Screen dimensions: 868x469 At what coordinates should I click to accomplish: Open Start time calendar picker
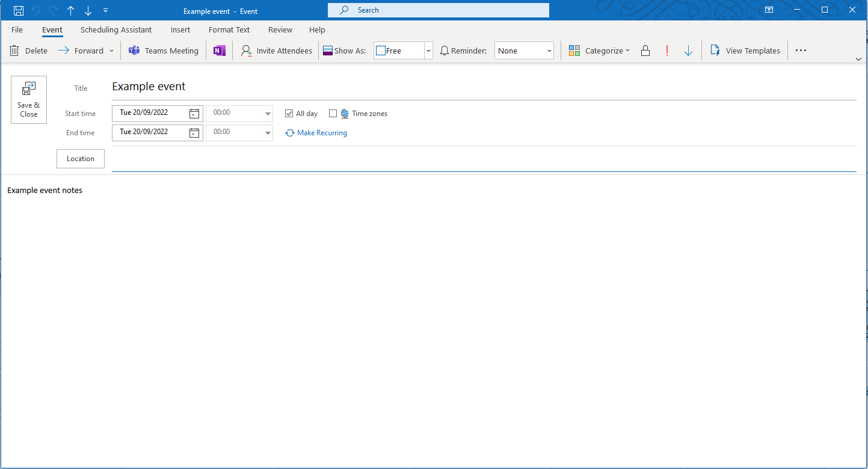194,113
